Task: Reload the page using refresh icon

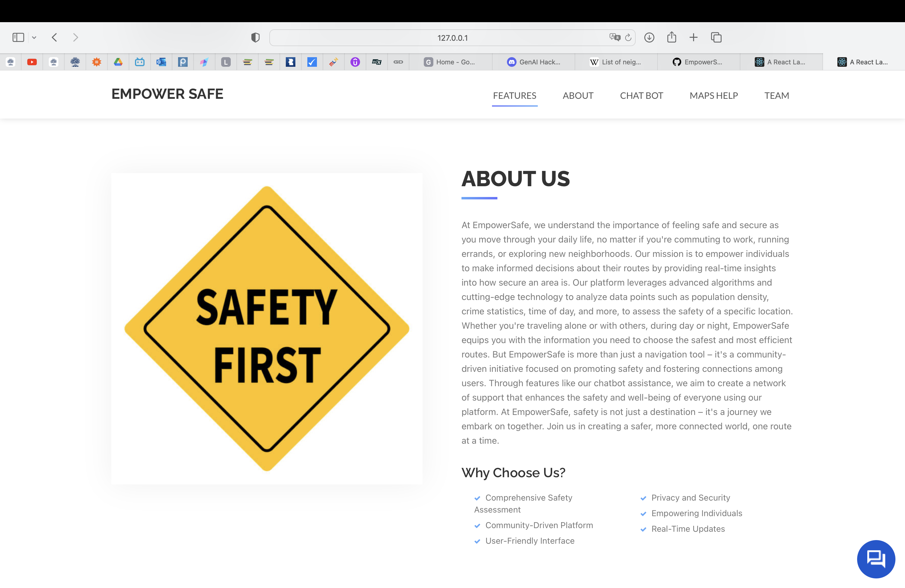Action: [628, 37]
